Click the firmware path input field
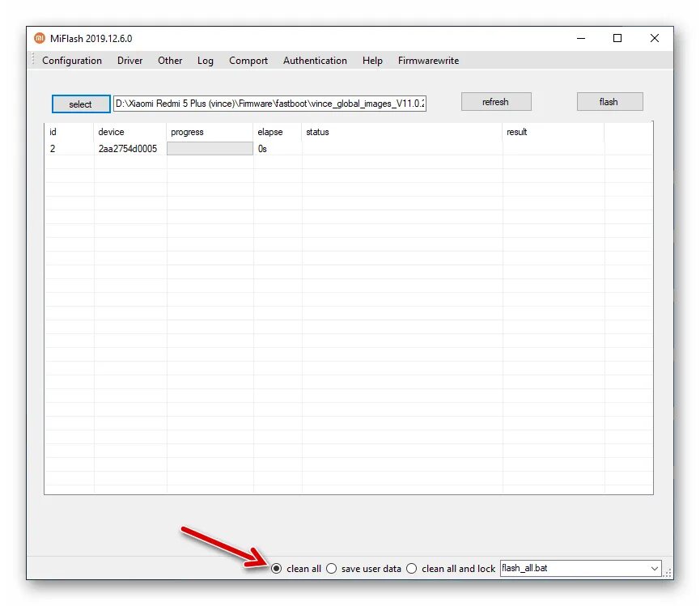 269,104
